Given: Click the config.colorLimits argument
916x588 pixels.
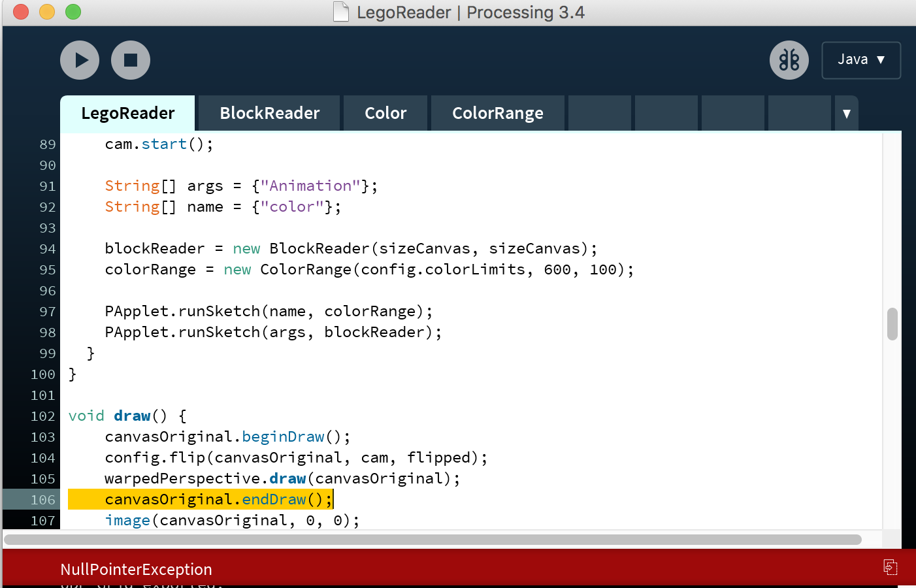Looking at the screenshot, I should coord(444,270).
